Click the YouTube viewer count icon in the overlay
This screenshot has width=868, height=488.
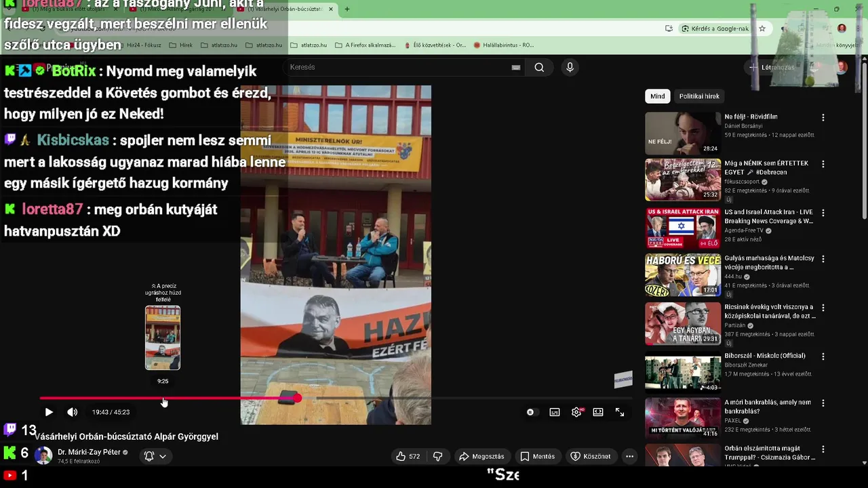9,476
